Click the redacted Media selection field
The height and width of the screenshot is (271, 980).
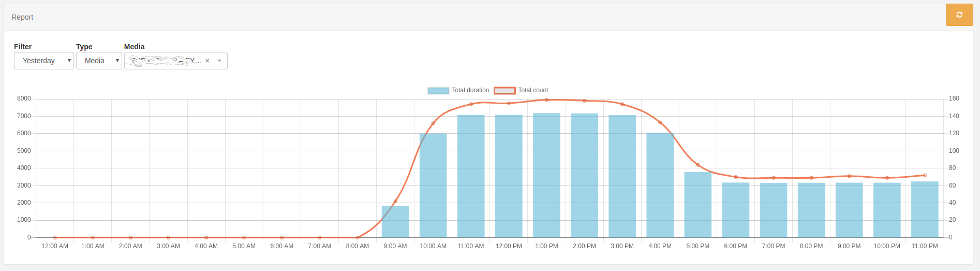(163, 61)
